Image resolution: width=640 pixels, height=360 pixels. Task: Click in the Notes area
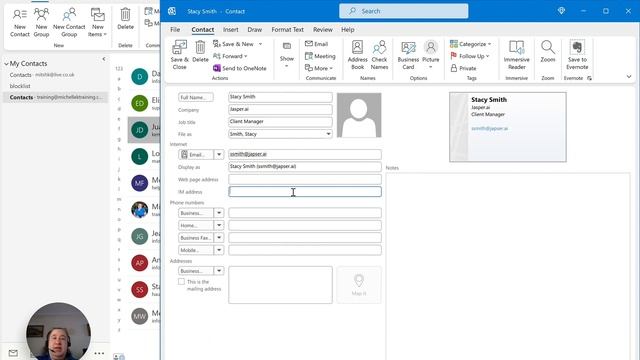(x=508, y=265)
